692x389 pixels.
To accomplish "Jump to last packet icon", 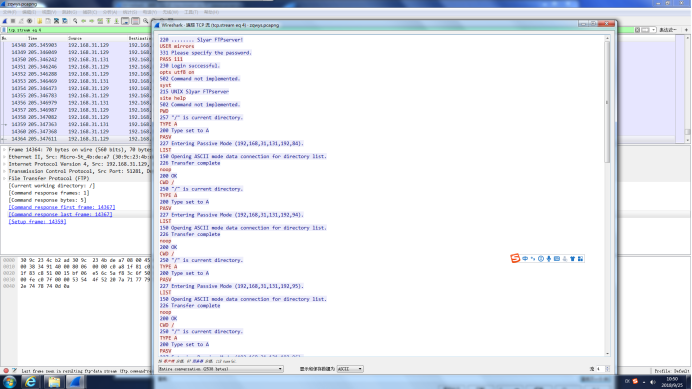I will [117, 21].
